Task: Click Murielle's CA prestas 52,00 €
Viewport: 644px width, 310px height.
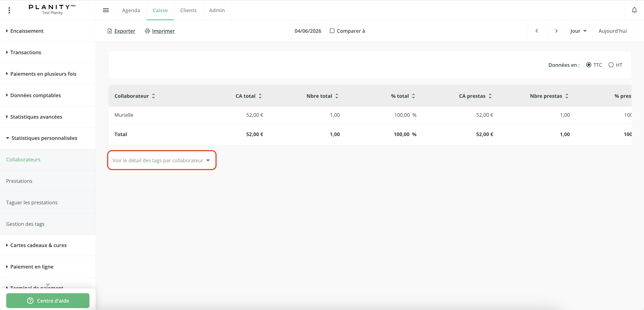Action: point(484,115)
